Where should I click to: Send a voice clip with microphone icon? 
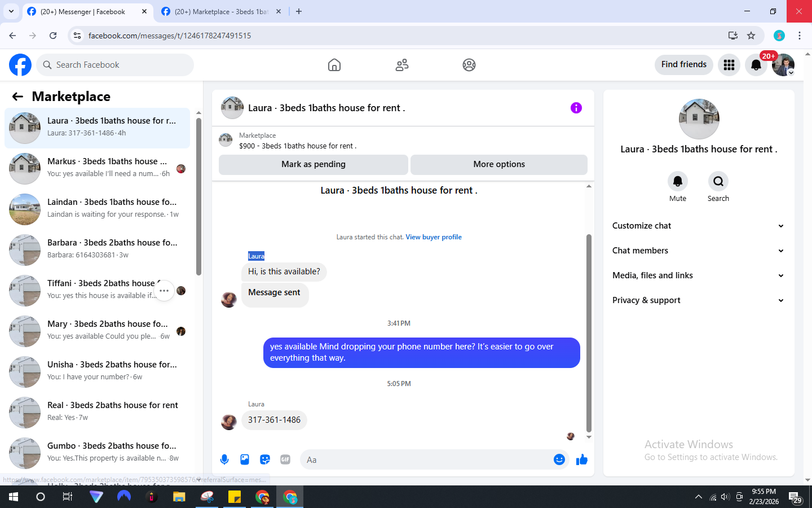pyautogui.click(x=224, y=459)
